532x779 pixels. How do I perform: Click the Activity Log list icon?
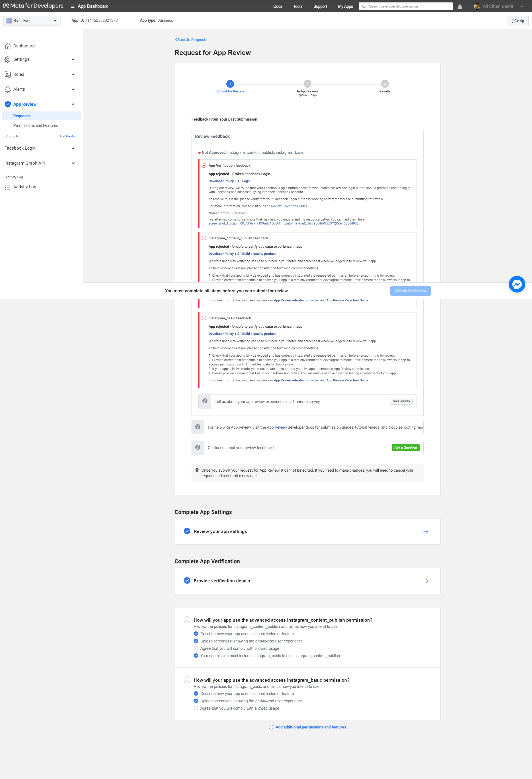8,187
